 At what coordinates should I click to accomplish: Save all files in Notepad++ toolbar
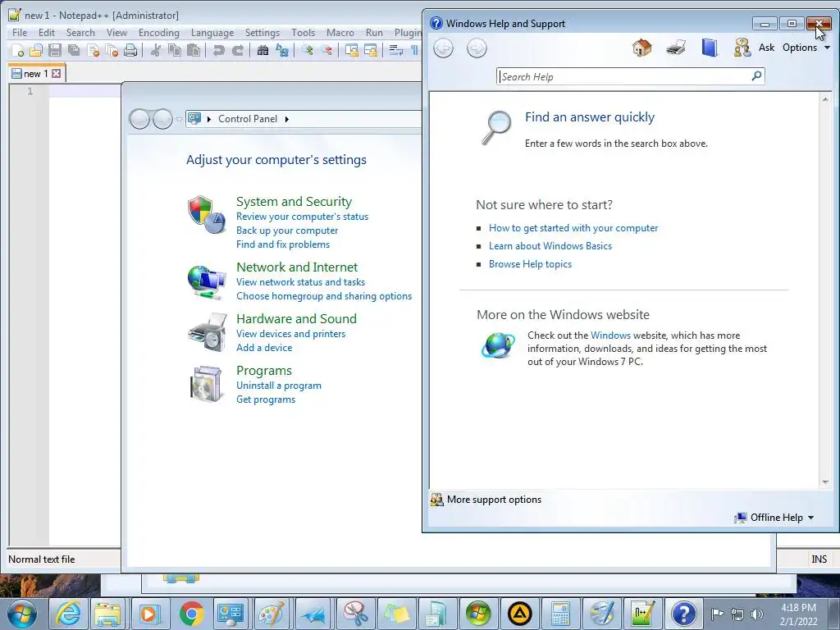pos(74,50)
